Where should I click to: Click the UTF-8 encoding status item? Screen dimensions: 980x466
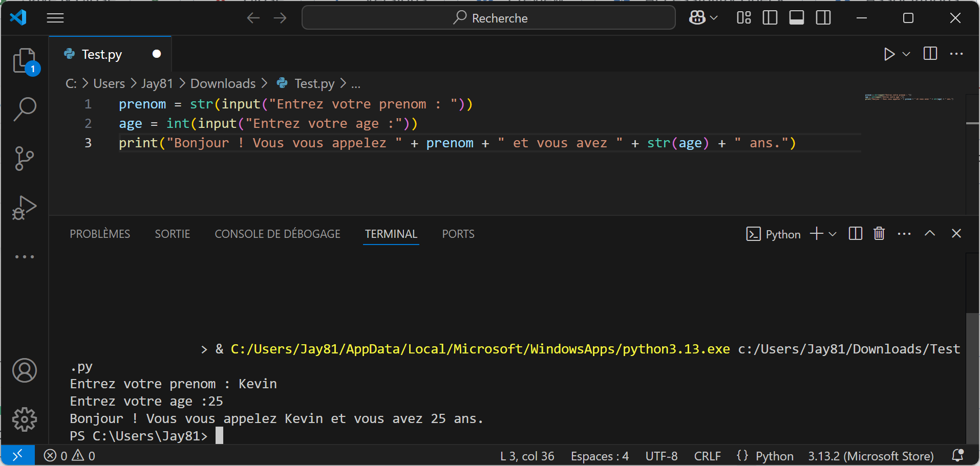[661, 456]
